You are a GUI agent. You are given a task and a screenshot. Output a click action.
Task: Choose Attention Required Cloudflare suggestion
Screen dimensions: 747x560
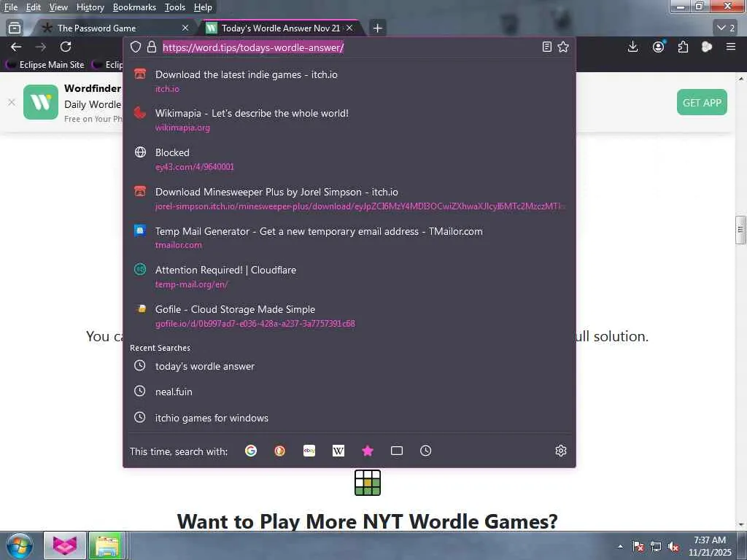tap(349, 276)
